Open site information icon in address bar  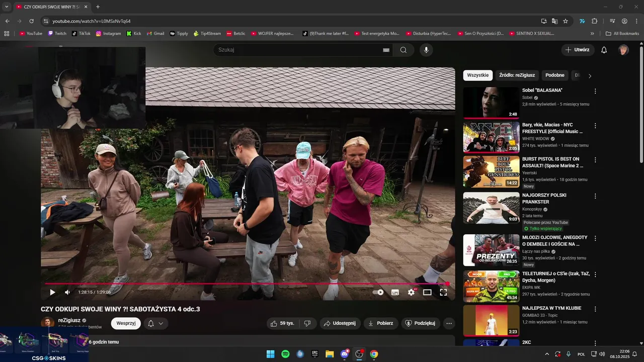coord(46,21)
